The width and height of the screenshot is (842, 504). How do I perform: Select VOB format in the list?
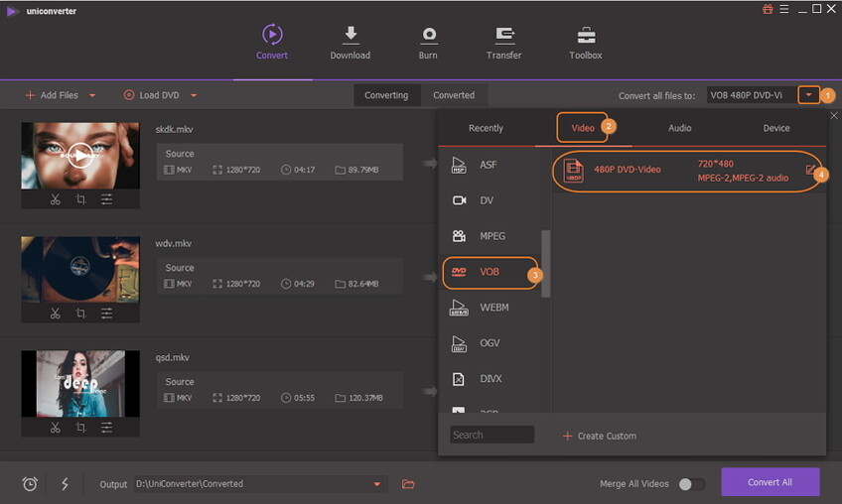(x=490, y=272)
